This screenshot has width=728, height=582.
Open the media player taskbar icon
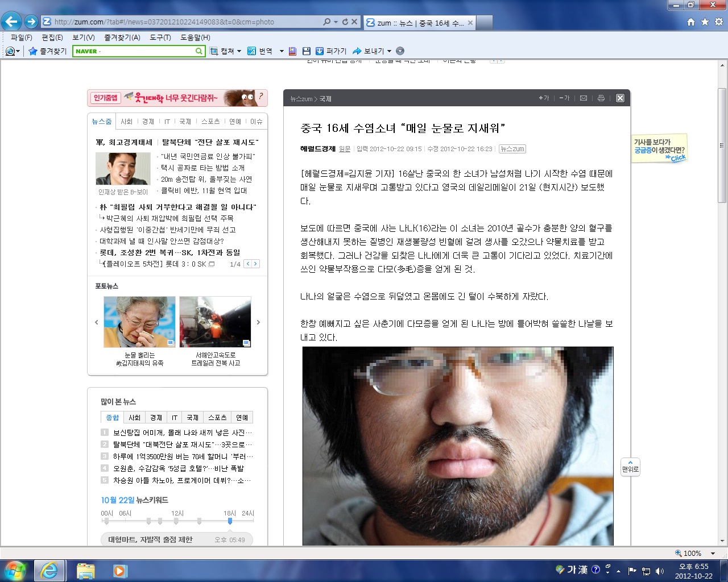coord(119,571)
